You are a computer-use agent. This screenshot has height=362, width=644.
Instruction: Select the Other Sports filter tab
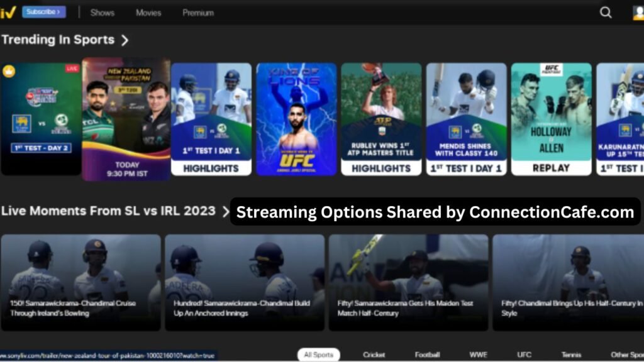pos(627,354)
